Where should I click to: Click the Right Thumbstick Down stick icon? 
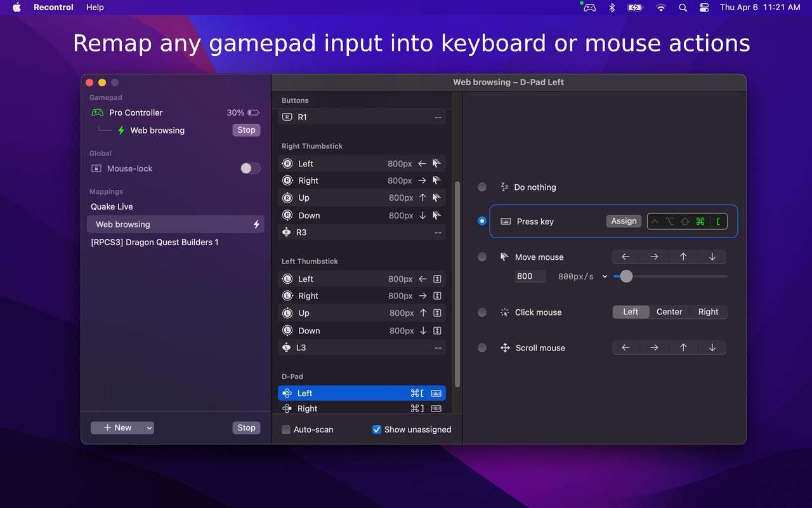tap(287, 215)
